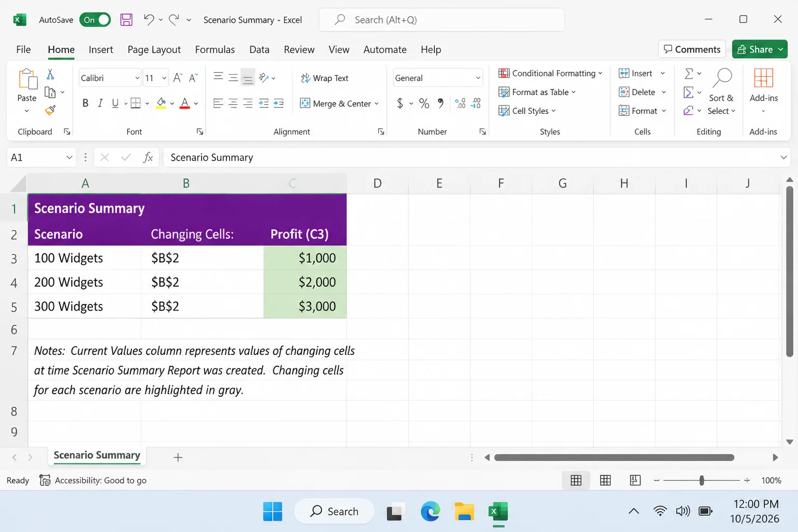This screenshot has width=798, height=532.
Task: Expand the formula bar
Action: 783,157
